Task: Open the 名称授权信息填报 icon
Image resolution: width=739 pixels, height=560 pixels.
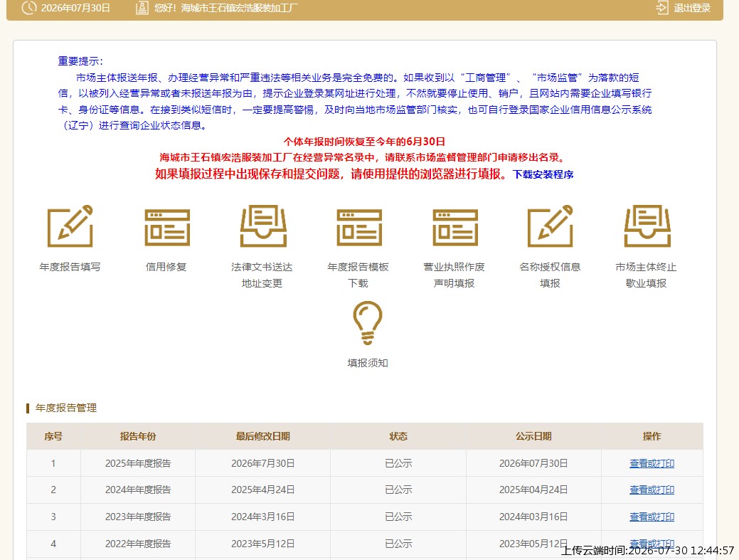Action: [550, 226]
